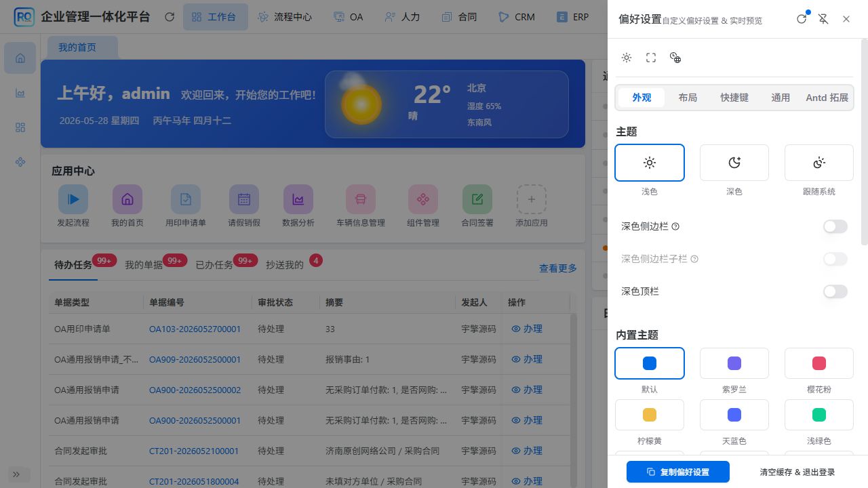Open the 合同 top menu
The width and height of the screenshot is (868, 488).
click(459, 17)
